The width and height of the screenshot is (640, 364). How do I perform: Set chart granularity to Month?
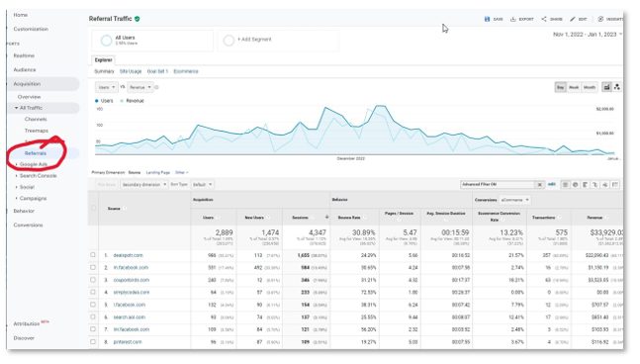[589, 87]
